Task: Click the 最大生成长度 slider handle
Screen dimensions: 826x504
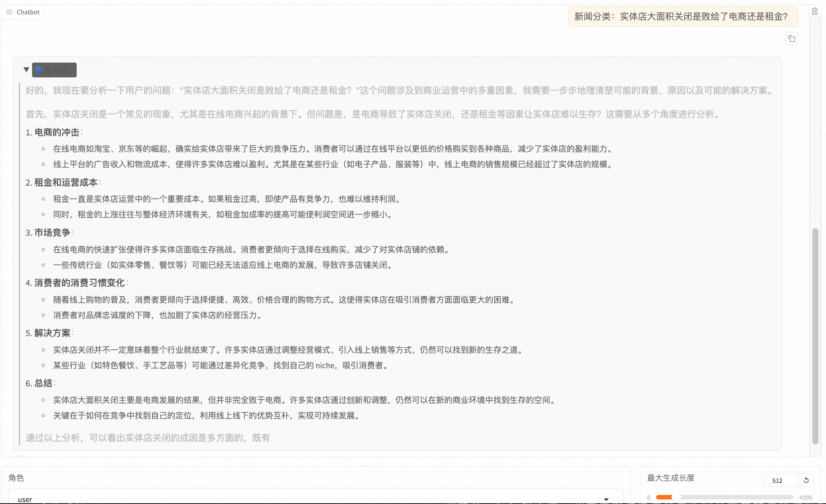Action: tap(676, 497)
